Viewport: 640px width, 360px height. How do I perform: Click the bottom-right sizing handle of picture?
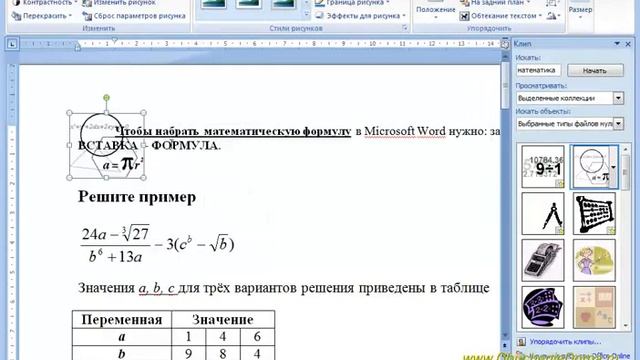[x=143, y=178]
